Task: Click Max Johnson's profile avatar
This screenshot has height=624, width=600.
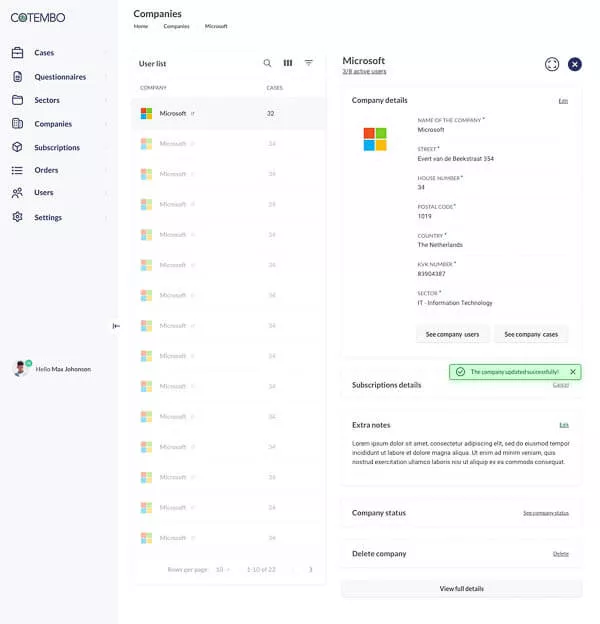Action: [x=20, y=369]
